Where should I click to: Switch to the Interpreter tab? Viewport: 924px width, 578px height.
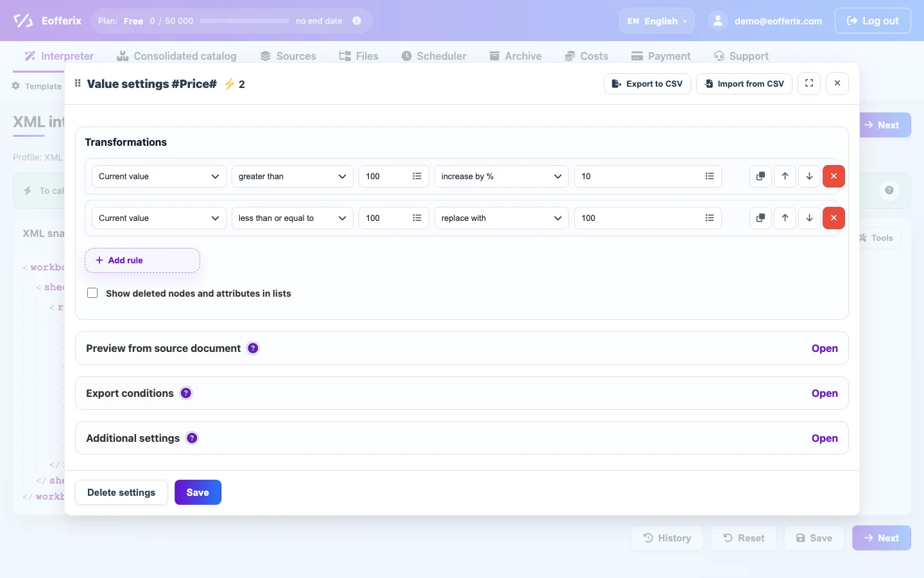59,56
